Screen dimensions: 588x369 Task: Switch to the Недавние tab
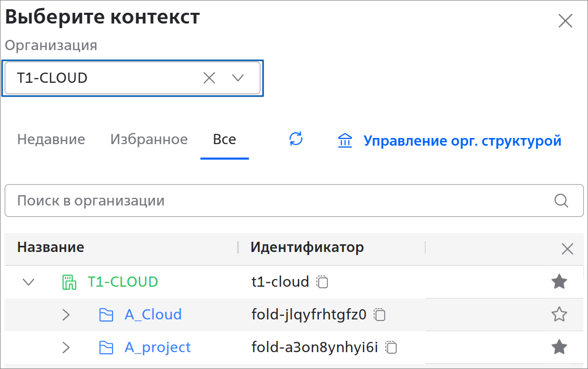point(51,140)
